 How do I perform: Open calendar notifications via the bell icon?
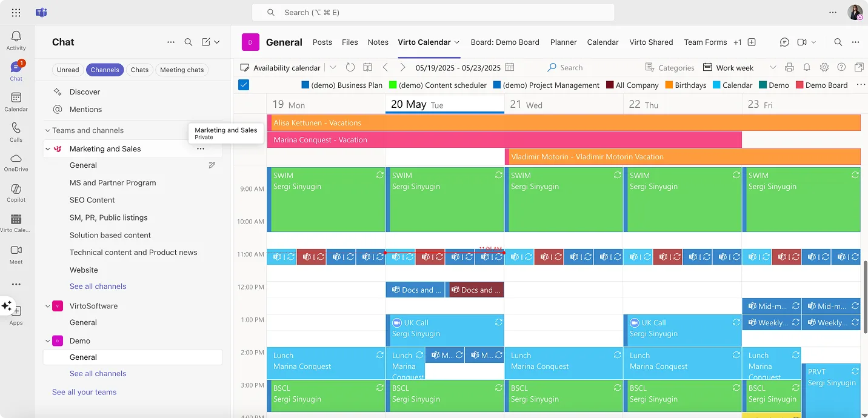point(806,67)
